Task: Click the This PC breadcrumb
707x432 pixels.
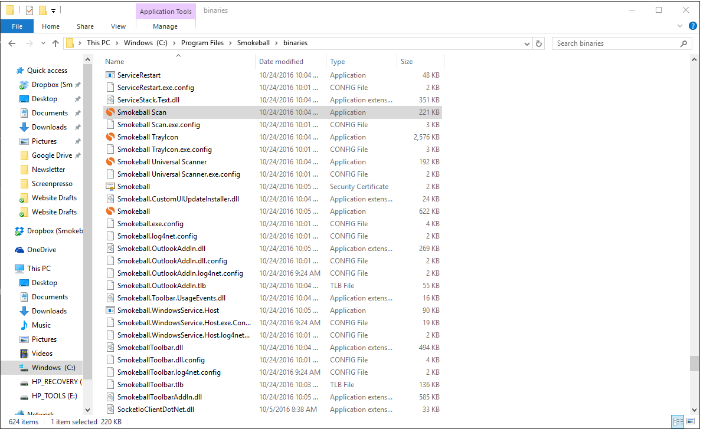Action: click(x=98, y=43)
